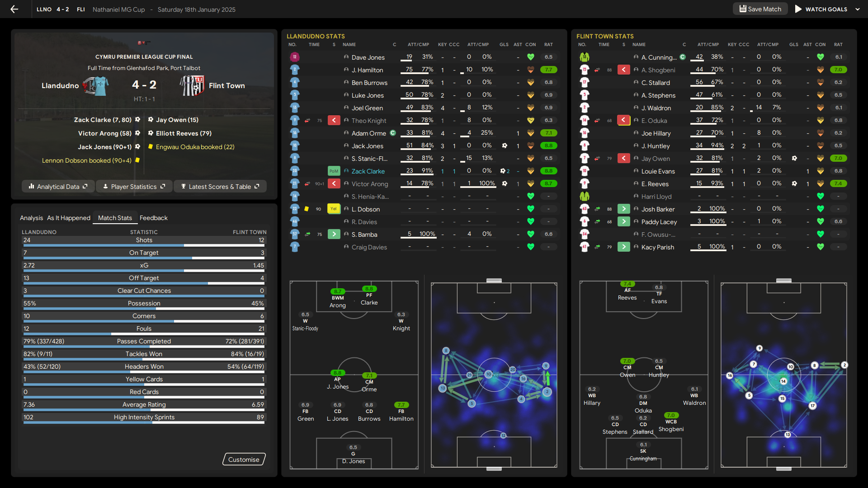Select player marker 9 on Flint heatmap
The height and width of the screenshot is (488, 868).
click(x=759, y=348)
